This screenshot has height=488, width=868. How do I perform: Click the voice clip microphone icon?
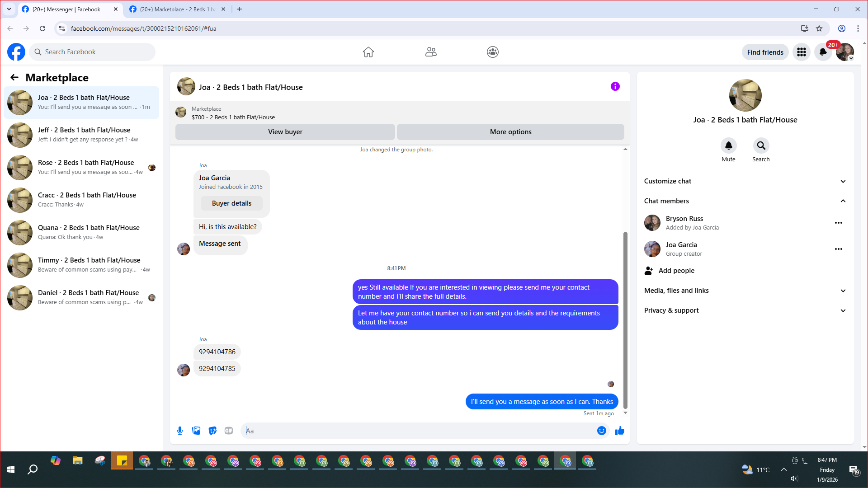[180, 431]
